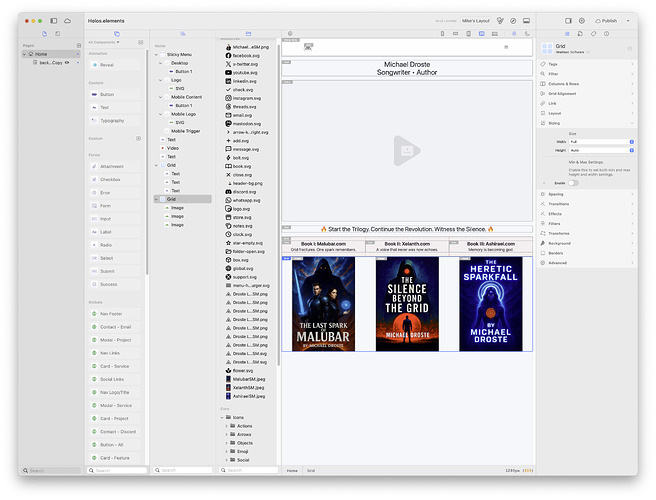
Task: Expand the Grid Alignment section
Action: [x=587, y=94]
